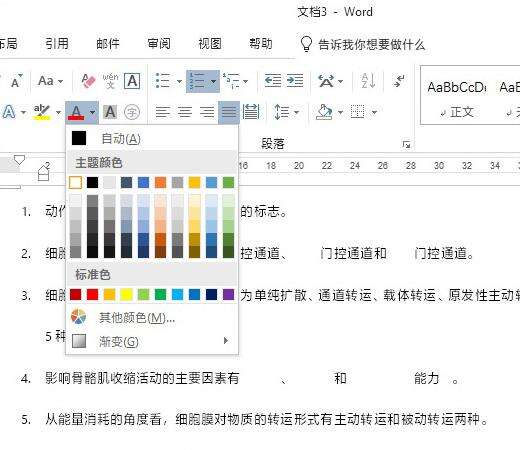520x450 pixels.
Task: Switch to the 视图 tab
Action: (x=210, y=44)
